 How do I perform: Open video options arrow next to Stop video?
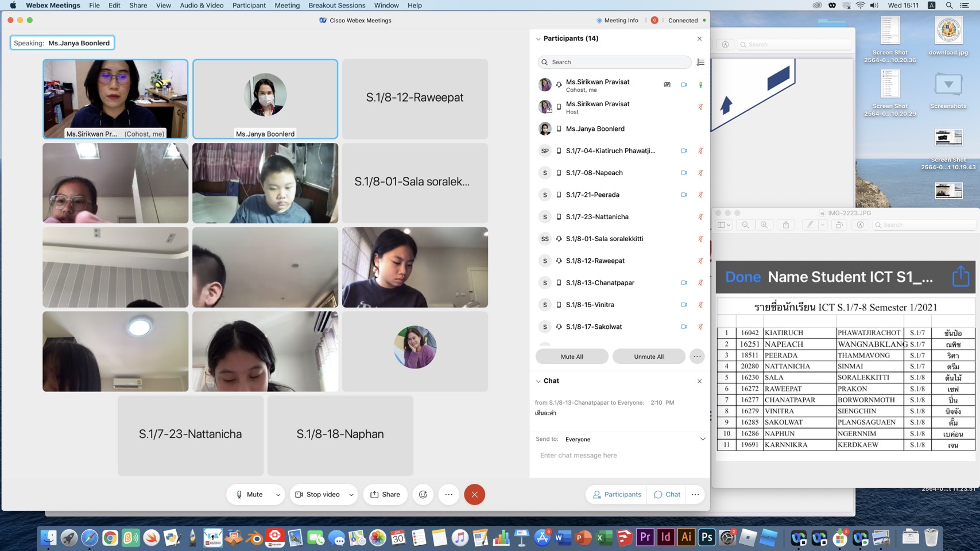(351, 495)
